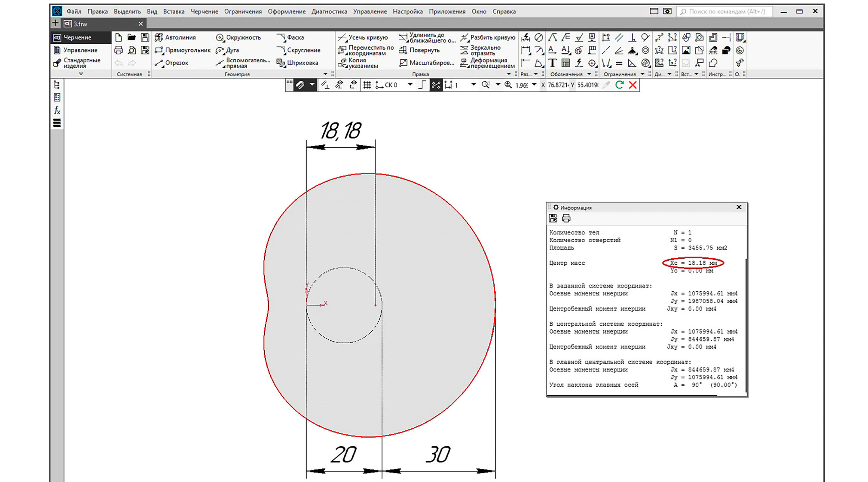The height and width of the screenshot is (482, 868).
Task: Open the Диагностика menu
Action: coord(329,12)
